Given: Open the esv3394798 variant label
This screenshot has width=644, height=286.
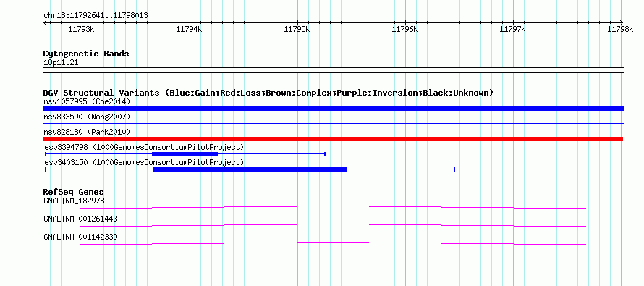Looking at the screenshot, I should coord(144,147).
